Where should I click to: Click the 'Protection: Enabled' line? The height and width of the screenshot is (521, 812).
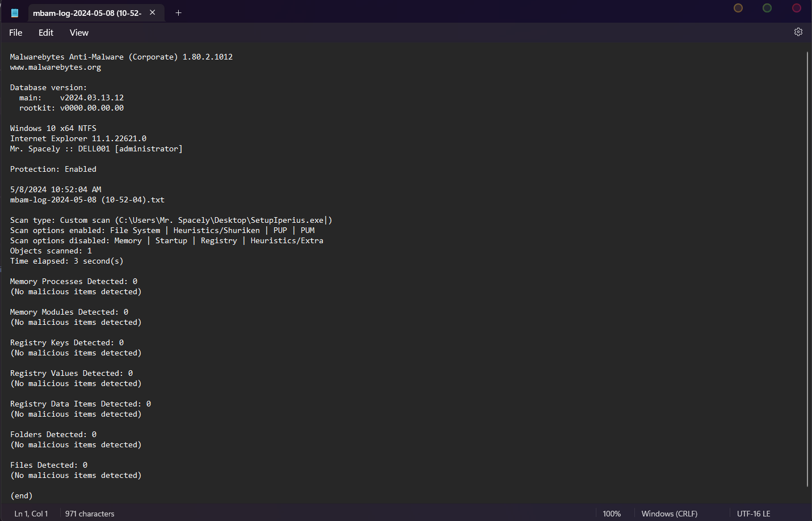click(53, 170)
